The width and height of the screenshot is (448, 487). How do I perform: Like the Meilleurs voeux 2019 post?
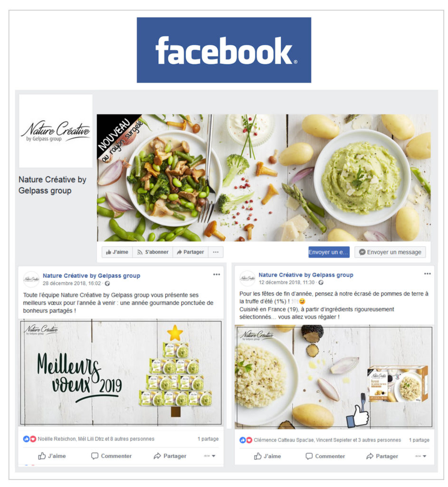pyautogui.click(x=52, y=456)
